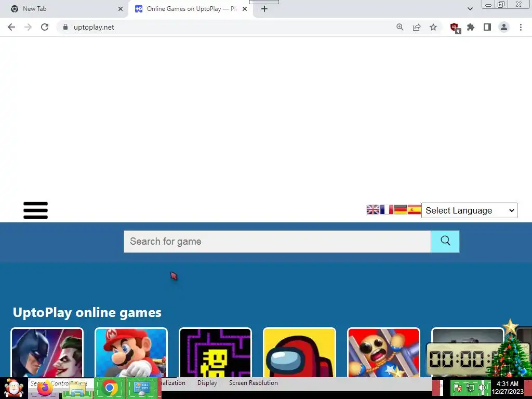Switch site language to German flag
Viewport: 532px width, 399px height.
tap(401, 210)
